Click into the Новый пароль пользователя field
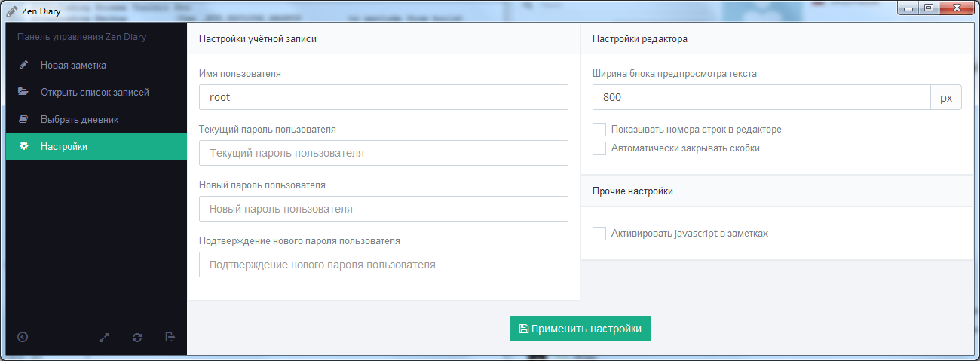The width and height of the screenshot is (980, 361). click(383, 209)
